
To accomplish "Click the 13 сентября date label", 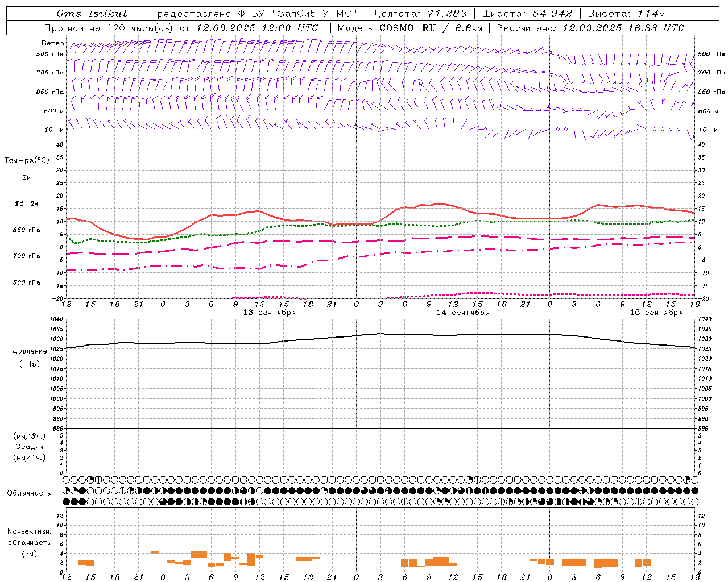I will click(270, 312).
